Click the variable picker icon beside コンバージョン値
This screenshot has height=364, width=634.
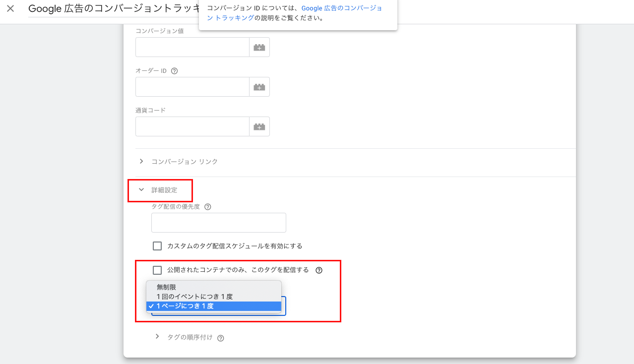(x=259, y=48)
